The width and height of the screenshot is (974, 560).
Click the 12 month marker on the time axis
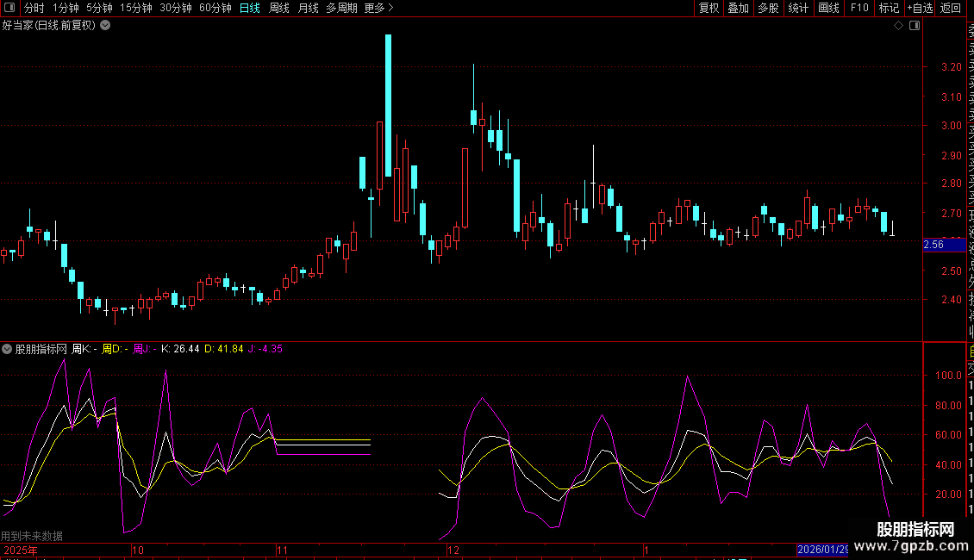(x=453, y=550)
